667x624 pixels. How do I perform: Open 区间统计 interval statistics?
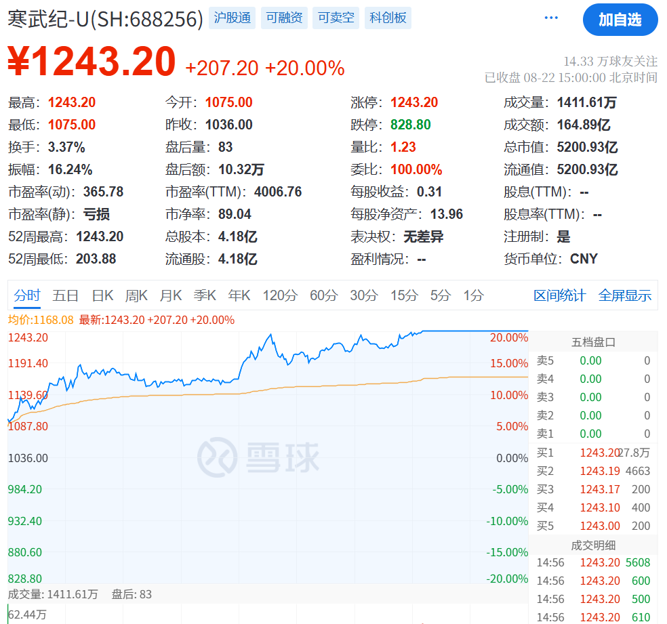click(x=559, y=295)
